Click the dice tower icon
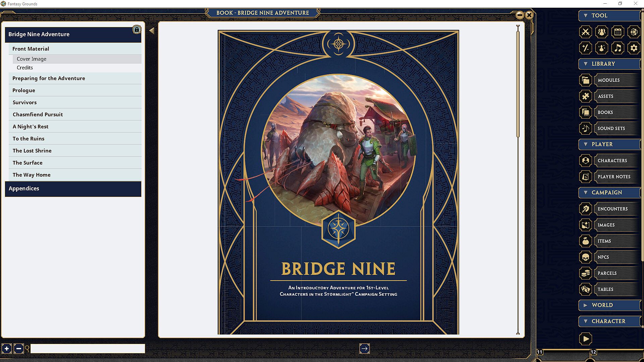The height and width of the screenshot is (362, 644). (x=634, y=32)
